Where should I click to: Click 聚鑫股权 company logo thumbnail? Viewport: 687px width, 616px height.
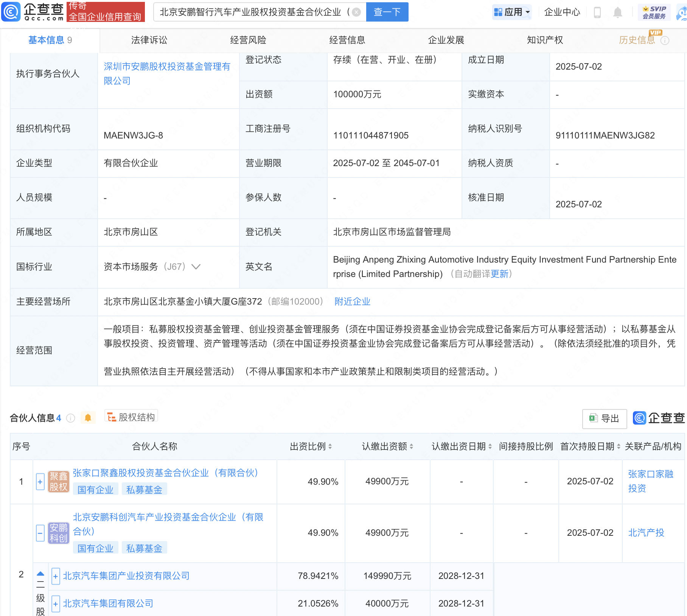pos(59,482)
